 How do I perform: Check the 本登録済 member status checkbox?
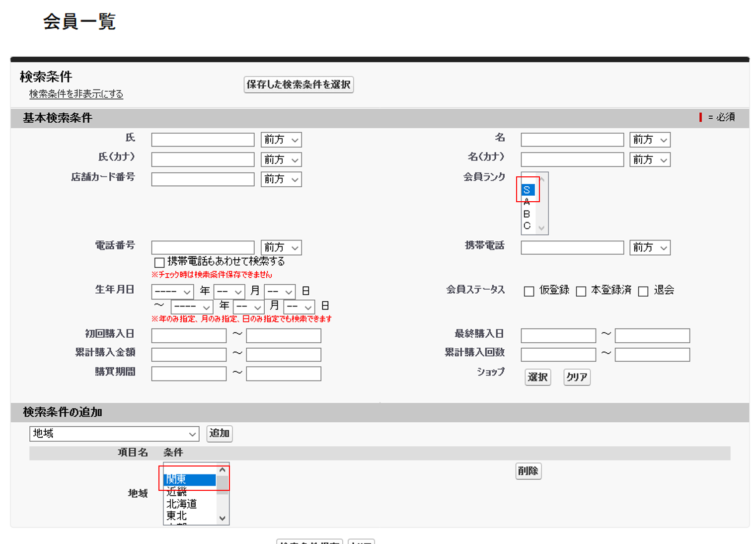click(581, 291)
